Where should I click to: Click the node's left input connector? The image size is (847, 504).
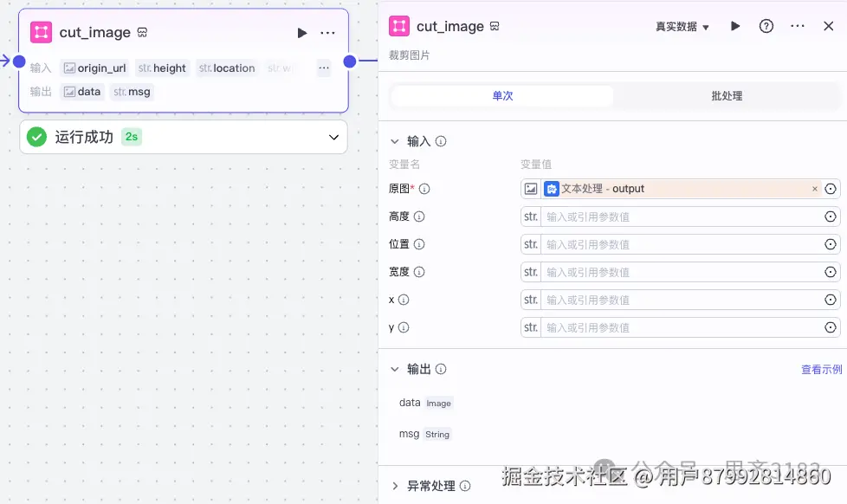tap(19, 61)
